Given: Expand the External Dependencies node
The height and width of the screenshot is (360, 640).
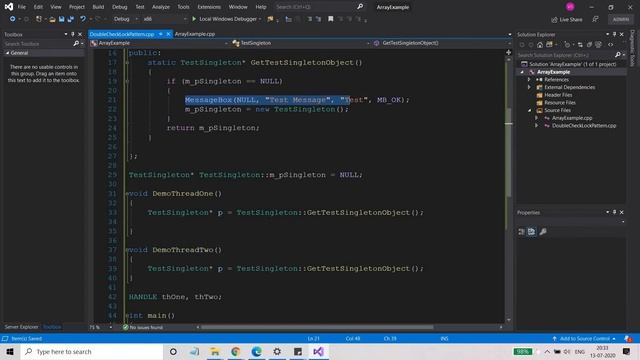Looking at the screenshot, I should (529, 87).
